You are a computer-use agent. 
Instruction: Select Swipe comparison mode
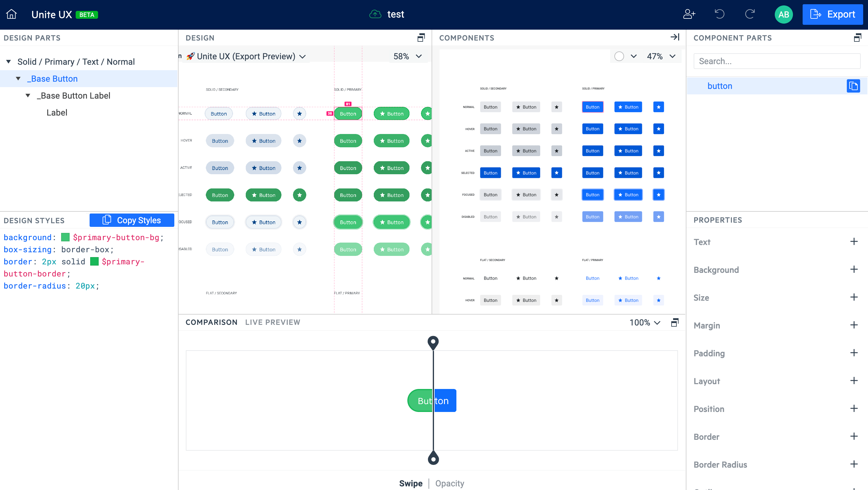tap(411, 484)
